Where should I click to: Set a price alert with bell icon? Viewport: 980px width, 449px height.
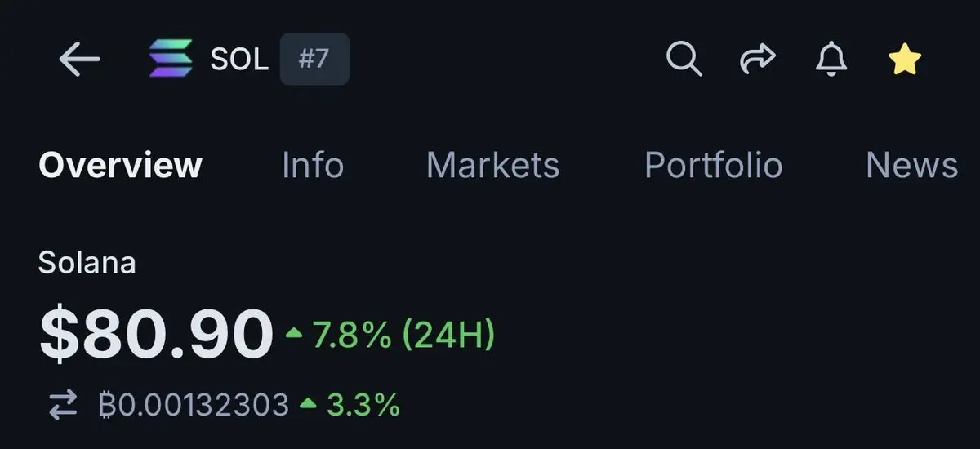tap(831, 60)
